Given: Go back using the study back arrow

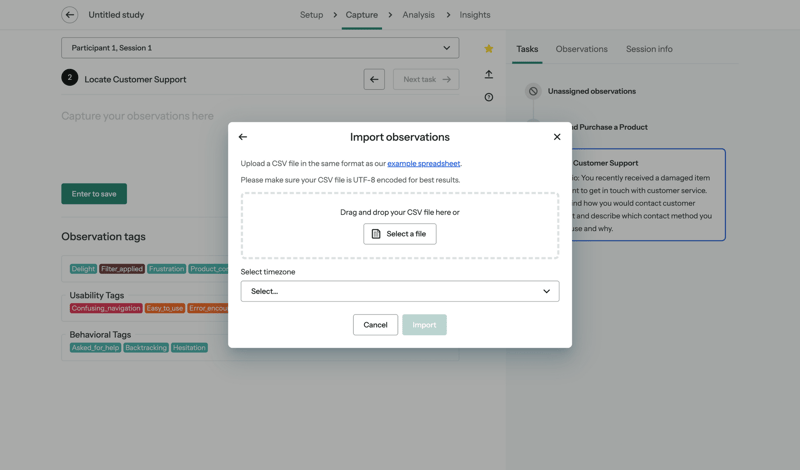Looking at the screenshot, I should tap(70, 15).
